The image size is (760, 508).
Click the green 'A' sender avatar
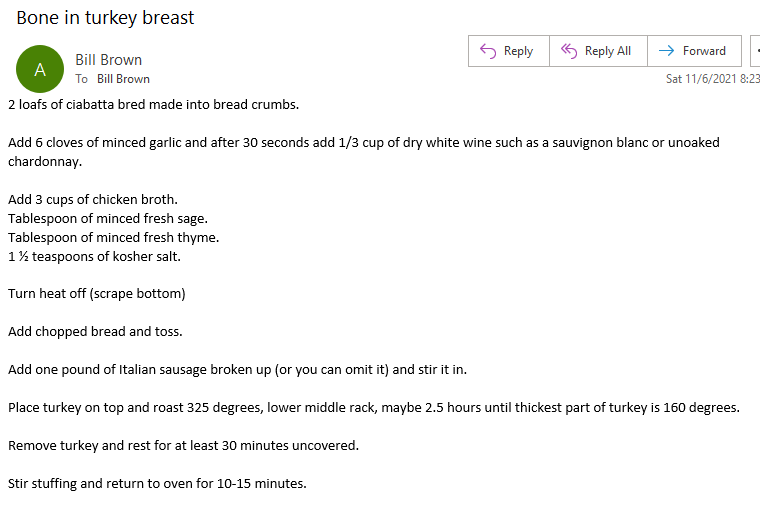click(x=40, y=69)
